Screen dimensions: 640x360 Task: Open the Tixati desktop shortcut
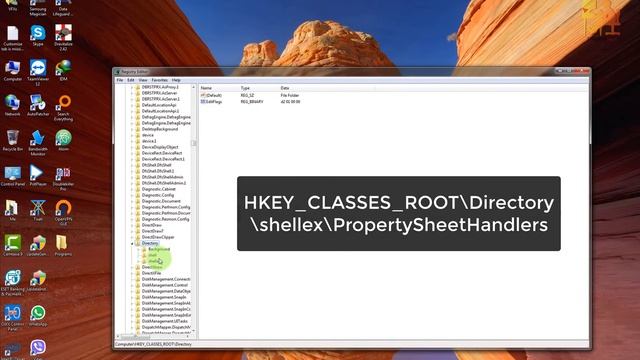(x=38, y=210)
